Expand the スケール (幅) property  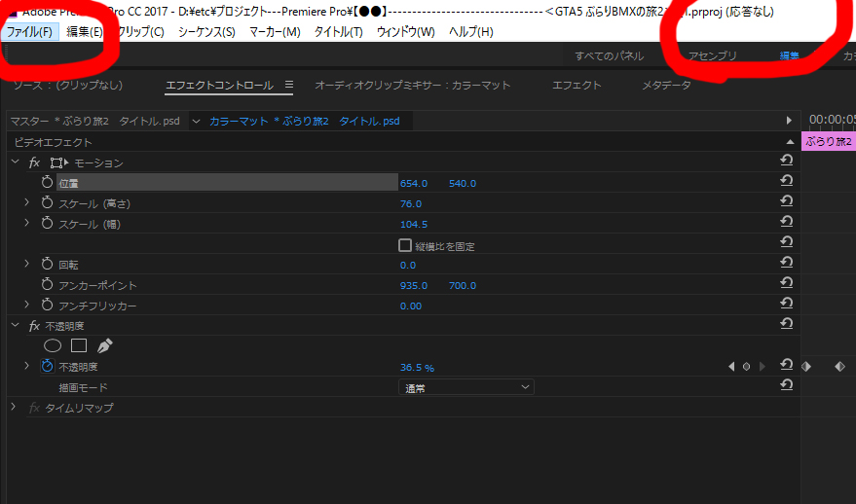[x=26, y=223]
